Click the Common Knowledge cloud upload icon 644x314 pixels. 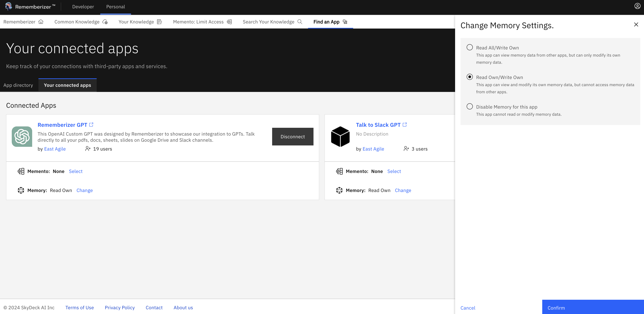(x=105, y=22)
